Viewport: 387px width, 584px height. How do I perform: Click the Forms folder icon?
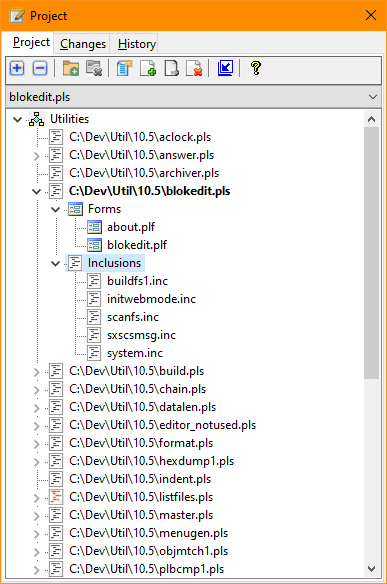pos(75,209)
